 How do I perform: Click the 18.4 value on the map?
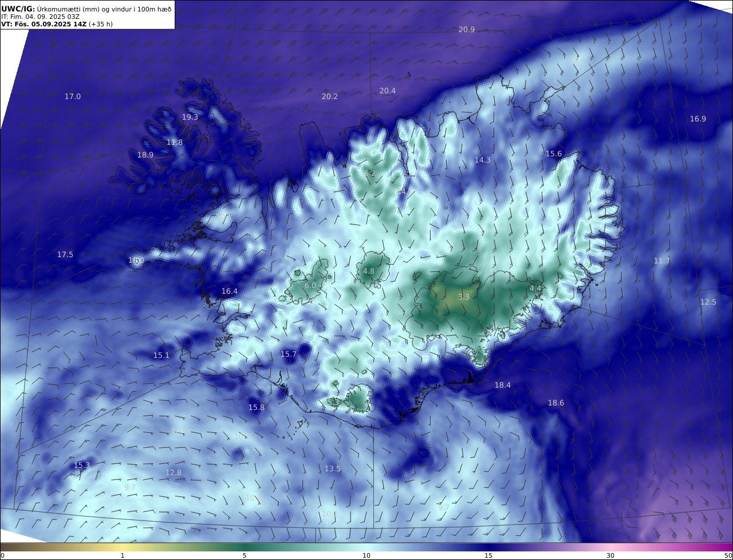[503, 385]
